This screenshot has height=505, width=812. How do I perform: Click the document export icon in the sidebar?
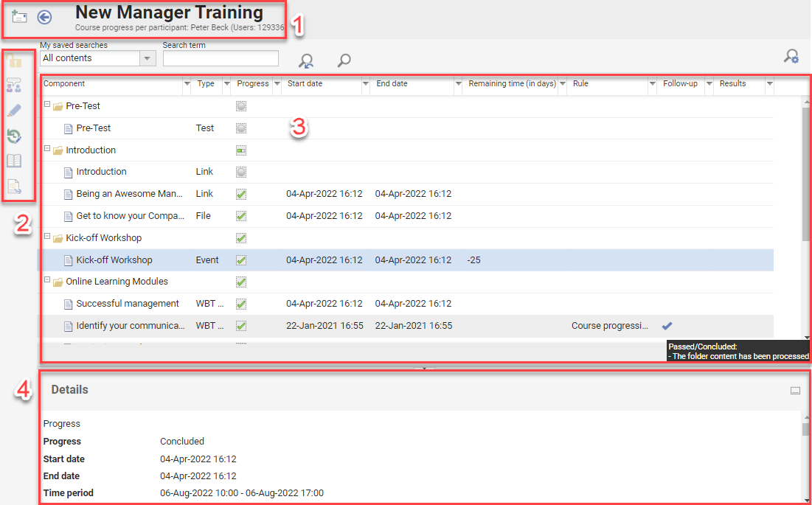(14, 186)
